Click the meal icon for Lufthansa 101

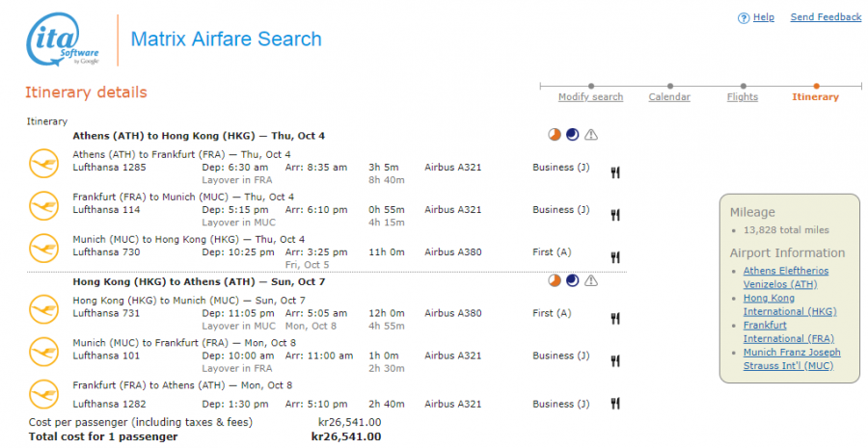pos(614,361)
